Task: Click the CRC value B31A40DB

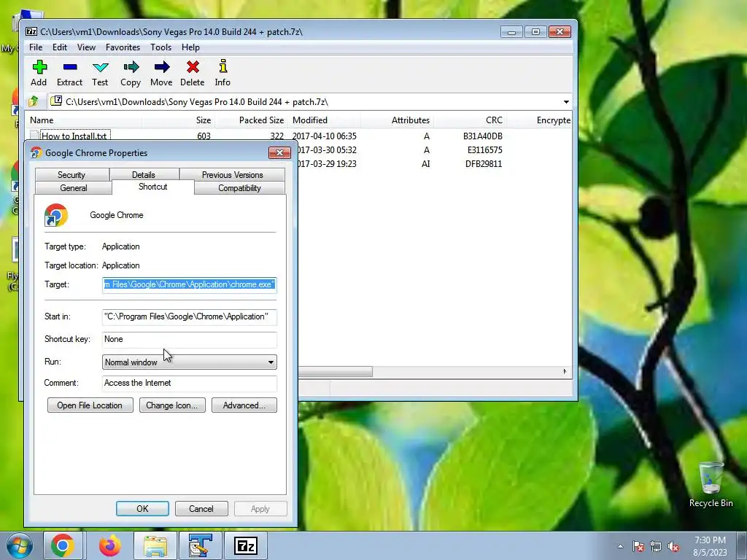Action: (483, 136)
